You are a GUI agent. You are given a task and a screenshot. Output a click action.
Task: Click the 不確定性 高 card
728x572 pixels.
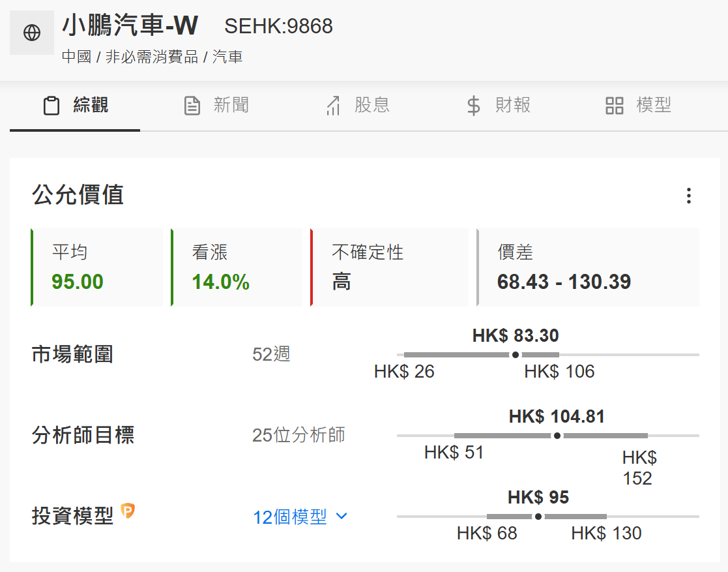point(389,267)
